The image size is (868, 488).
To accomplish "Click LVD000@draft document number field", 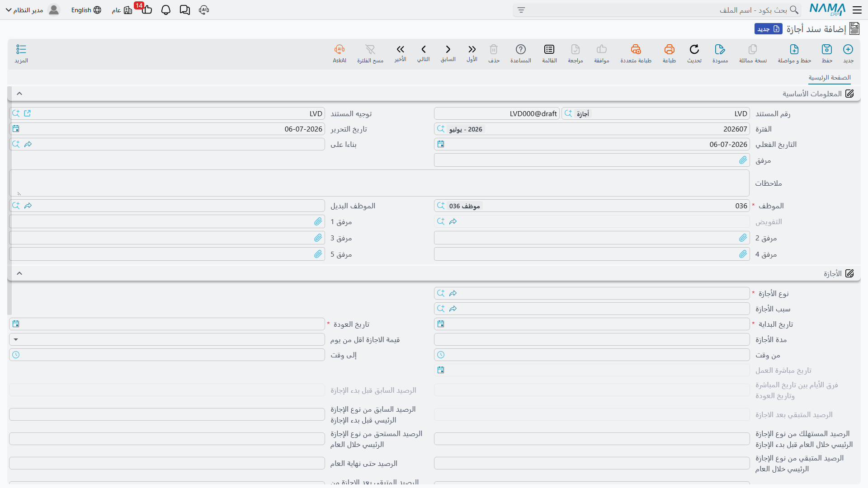I will (497, 113).
